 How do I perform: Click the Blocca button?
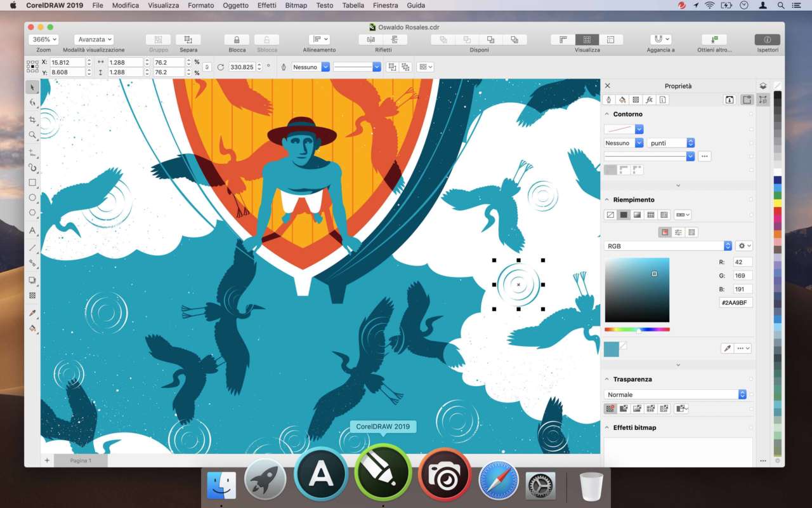click(x=235, y=40)
